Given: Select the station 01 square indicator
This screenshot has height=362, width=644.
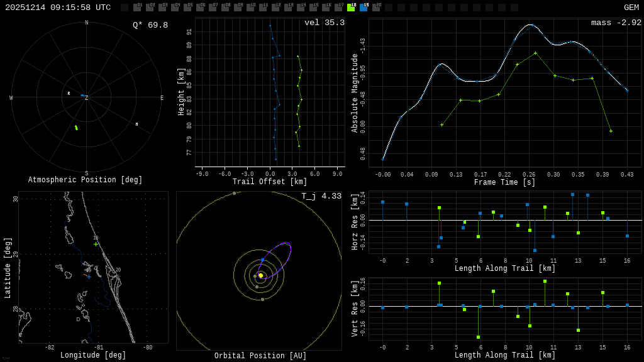Looking at the screenshot, I should point(137,8).
